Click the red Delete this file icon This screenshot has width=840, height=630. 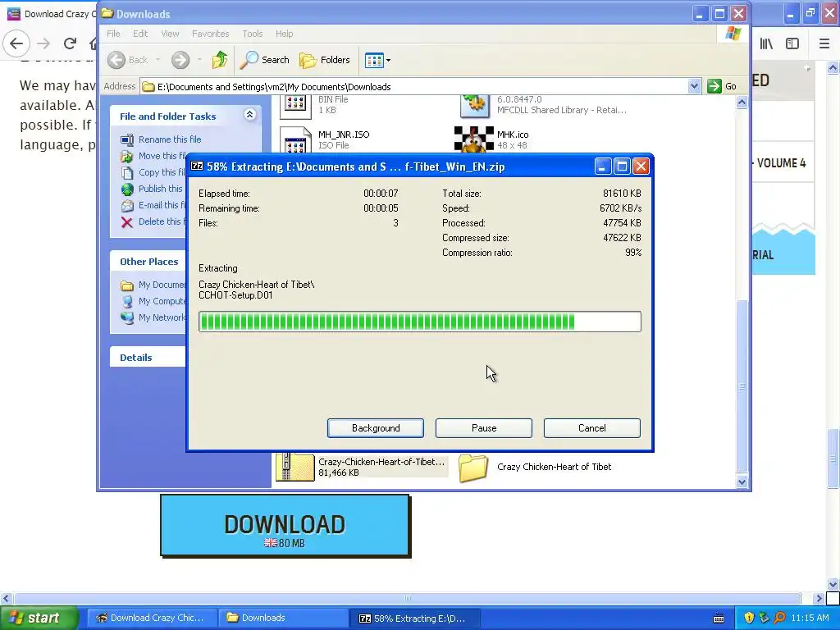coord(127,222)
